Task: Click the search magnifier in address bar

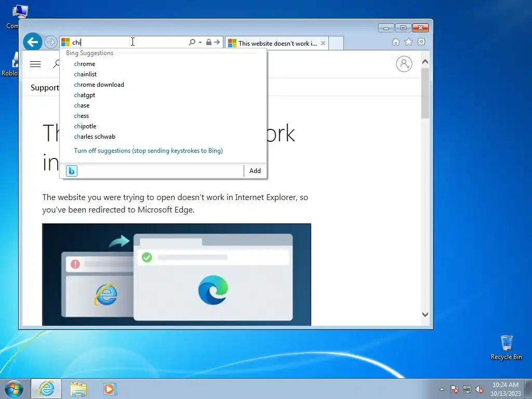Action: pyautogui.click(x=192, y=42)
